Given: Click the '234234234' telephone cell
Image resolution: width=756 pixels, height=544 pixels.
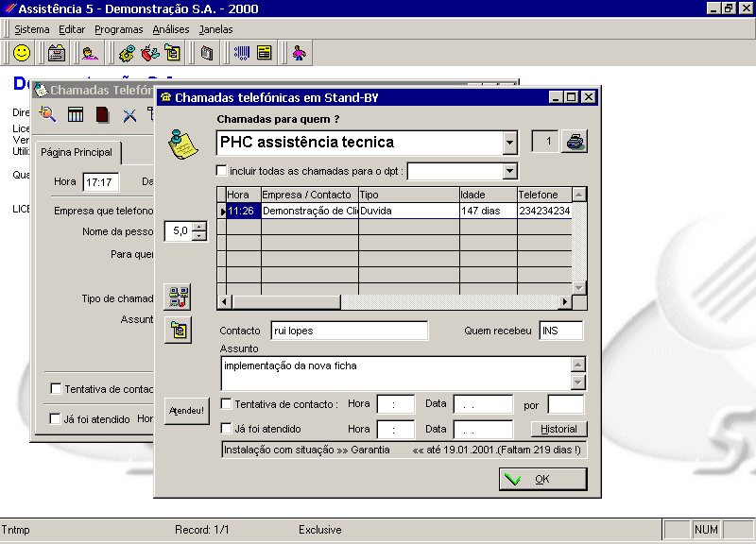Looking at the screenshot, I should click(545, 211).
